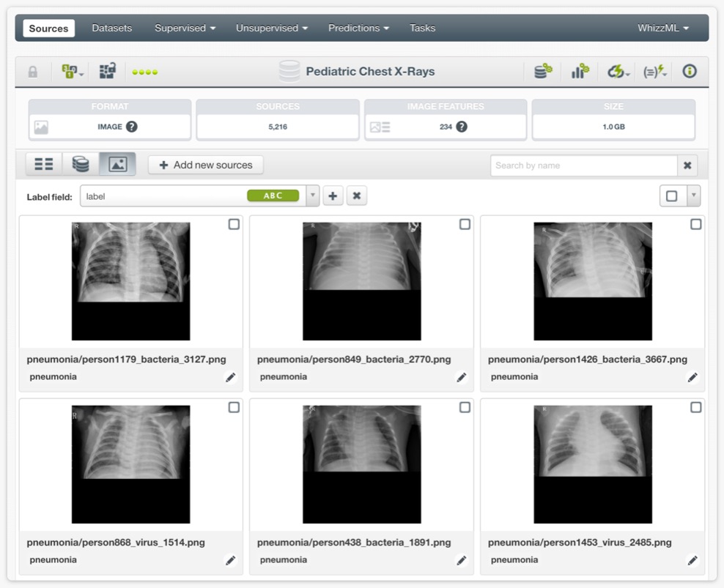Viewport: 724px width, 588px height.
Task: Open the Supervised menu
Action: tap(185, 28)
